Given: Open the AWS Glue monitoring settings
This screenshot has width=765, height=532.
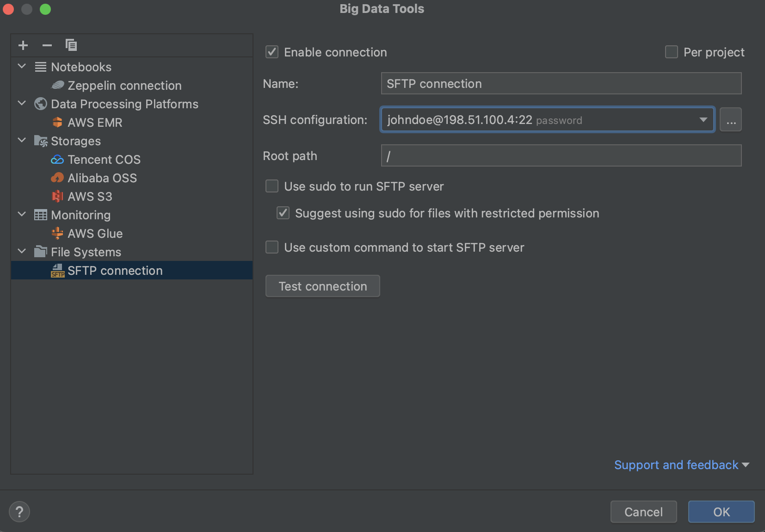Looking at the screenshot, I should coord(95,233).
